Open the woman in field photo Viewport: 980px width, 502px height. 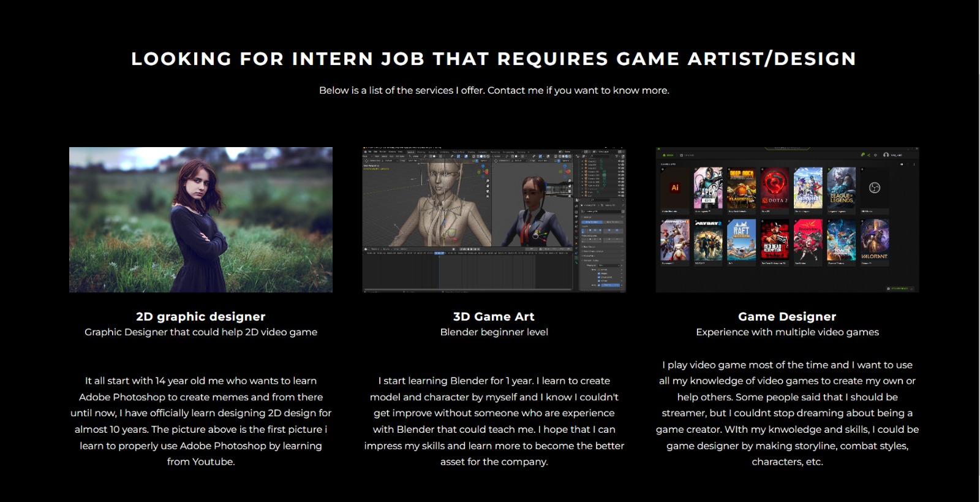tap(201, 219)
